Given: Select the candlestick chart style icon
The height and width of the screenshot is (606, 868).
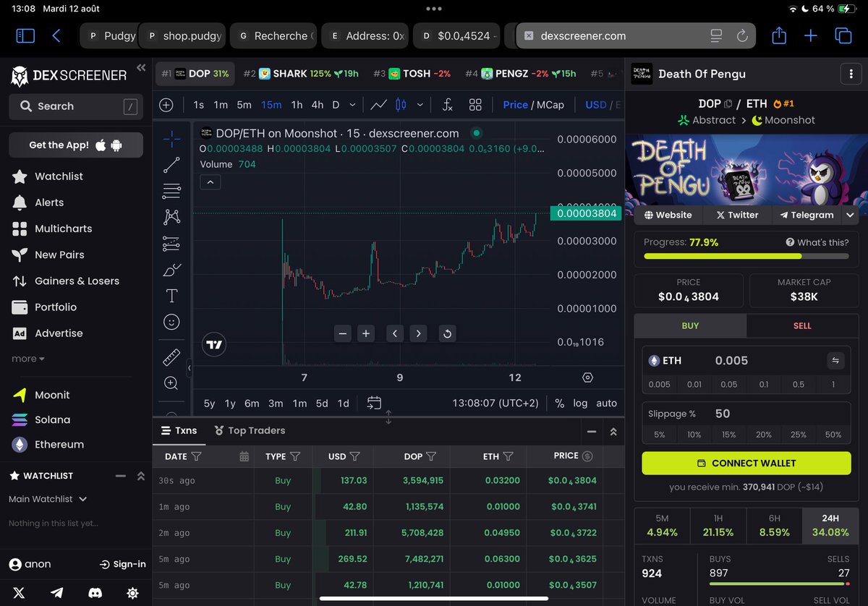Looking at the screenshot, I should coord(401,105).
